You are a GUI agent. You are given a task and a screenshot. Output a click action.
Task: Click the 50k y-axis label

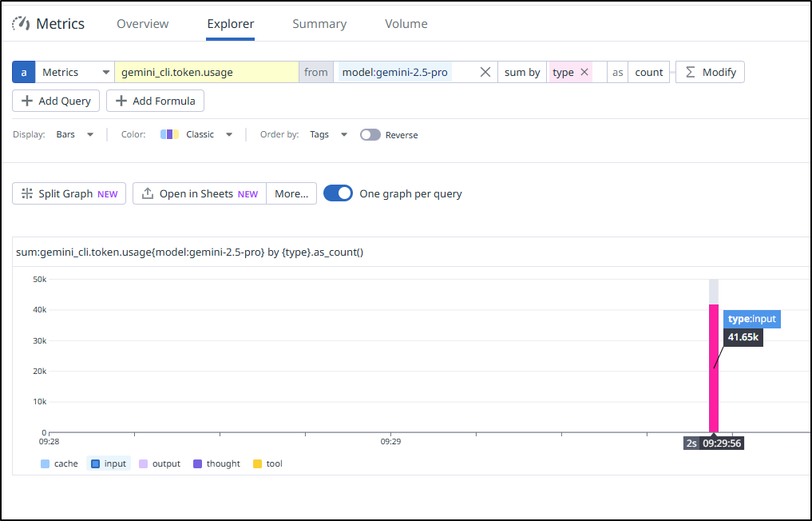click(x=39, y=280)
